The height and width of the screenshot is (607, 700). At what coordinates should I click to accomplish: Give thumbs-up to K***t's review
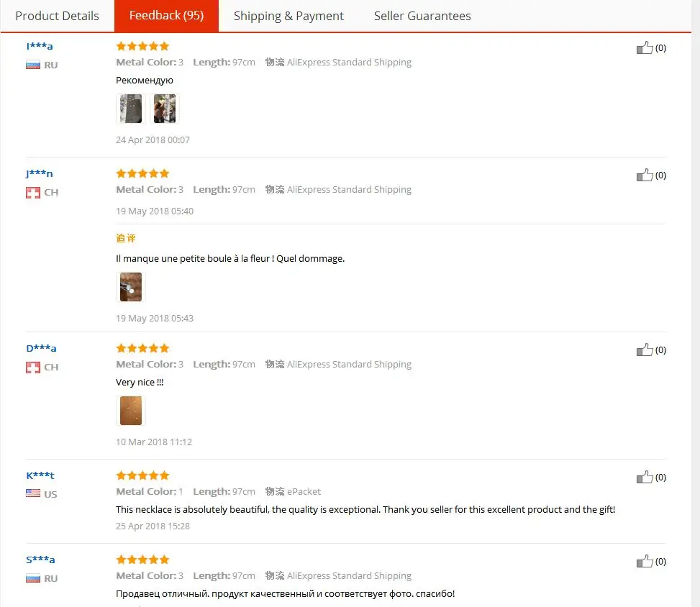645,477
